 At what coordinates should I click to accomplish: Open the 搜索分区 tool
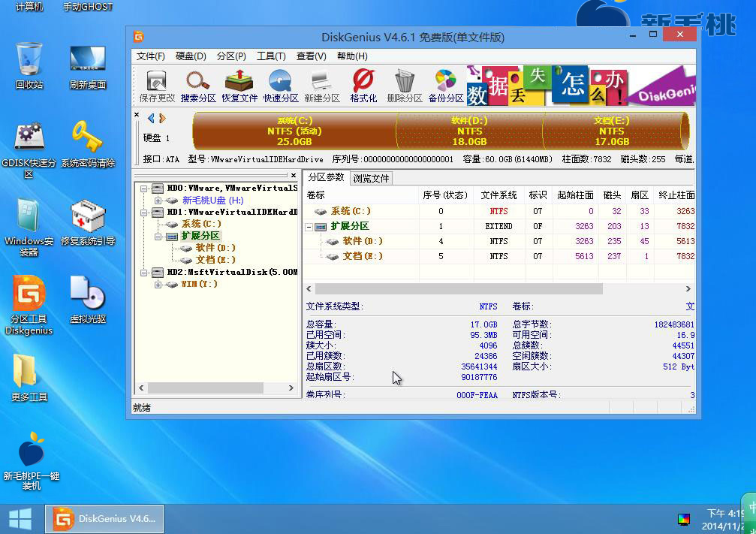198,86
